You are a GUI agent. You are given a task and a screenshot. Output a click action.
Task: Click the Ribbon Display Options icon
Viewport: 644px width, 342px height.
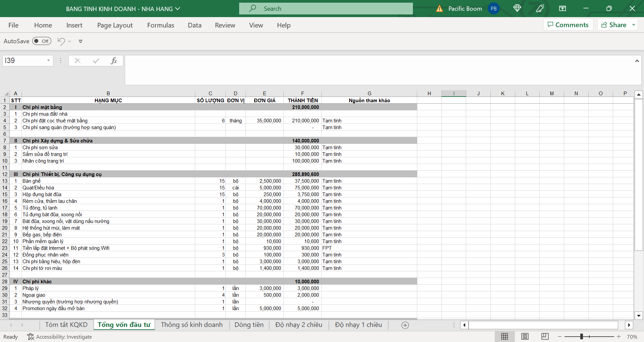tap(562, 8)
